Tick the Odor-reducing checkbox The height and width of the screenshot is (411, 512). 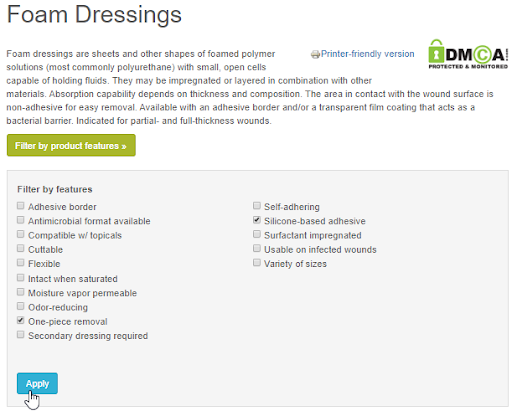click(x=21, y=306)
